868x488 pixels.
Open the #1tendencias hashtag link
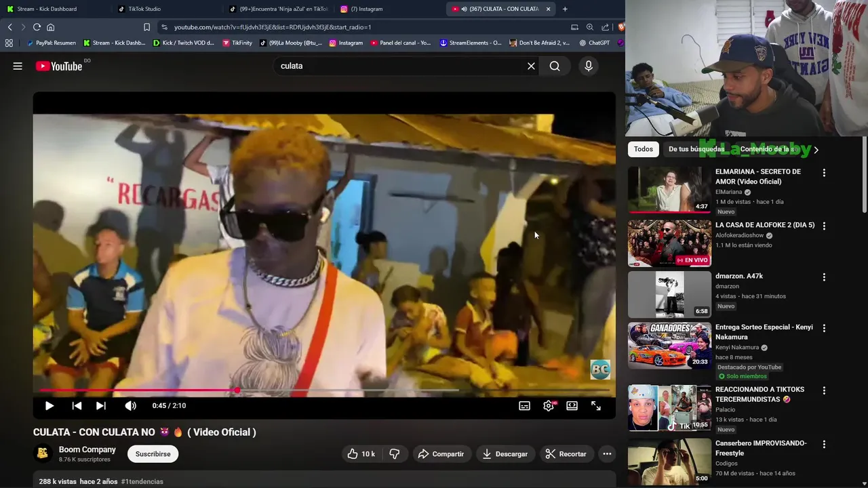pos(142,481)
